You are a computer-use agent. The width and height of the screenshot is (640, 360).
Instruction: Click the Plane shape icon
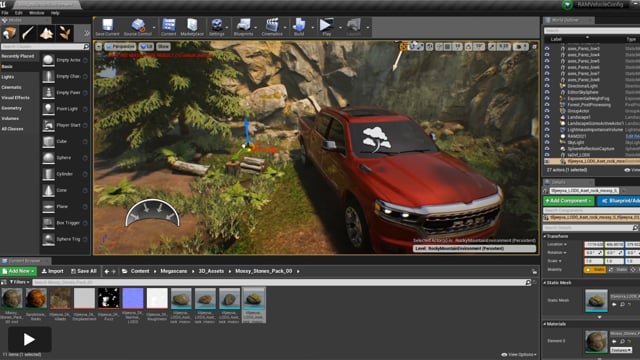(48, 207)
